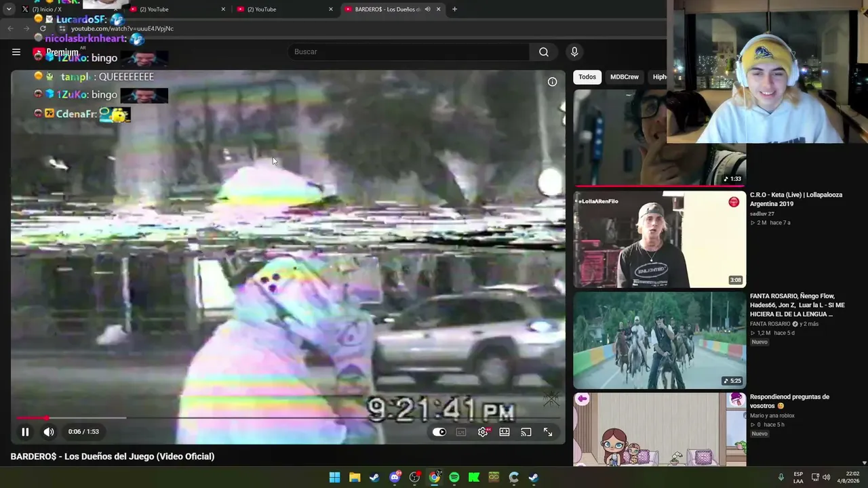The height and width of the screenshot is (488, 868).
Task: Open the FANTA ROSARIO video thumbnail
Action: (660, 340)
